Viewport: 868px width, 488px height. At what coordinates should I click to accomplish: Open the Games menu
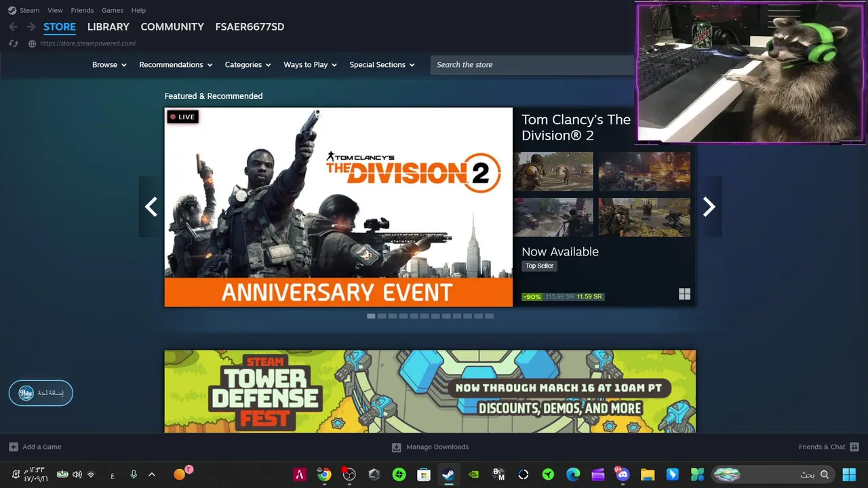pyautogui.click(x=113, y=10)
